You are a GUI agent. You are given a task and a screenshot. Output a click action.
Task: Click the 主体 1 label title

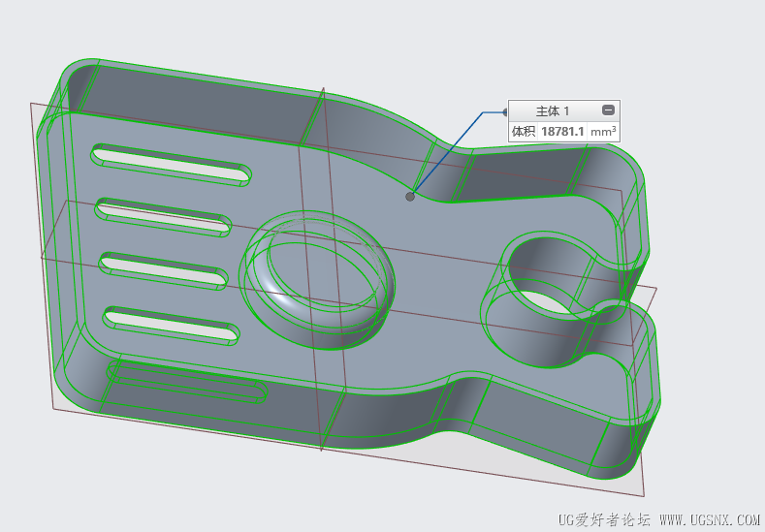pyautogui.click(x=553, y=111)
